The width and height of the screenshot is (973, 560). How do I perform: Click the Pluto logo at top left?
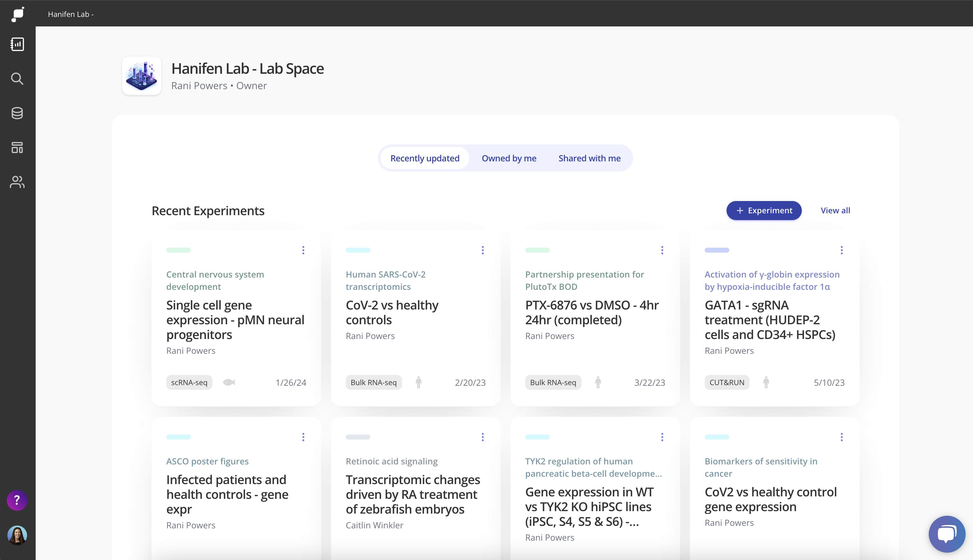point(18,14)
